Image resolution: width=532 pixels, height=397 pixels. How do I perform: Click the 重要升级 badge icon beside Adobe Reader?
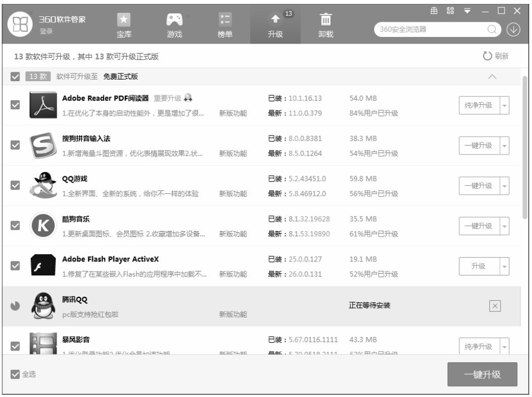click(x=188, y=98)
